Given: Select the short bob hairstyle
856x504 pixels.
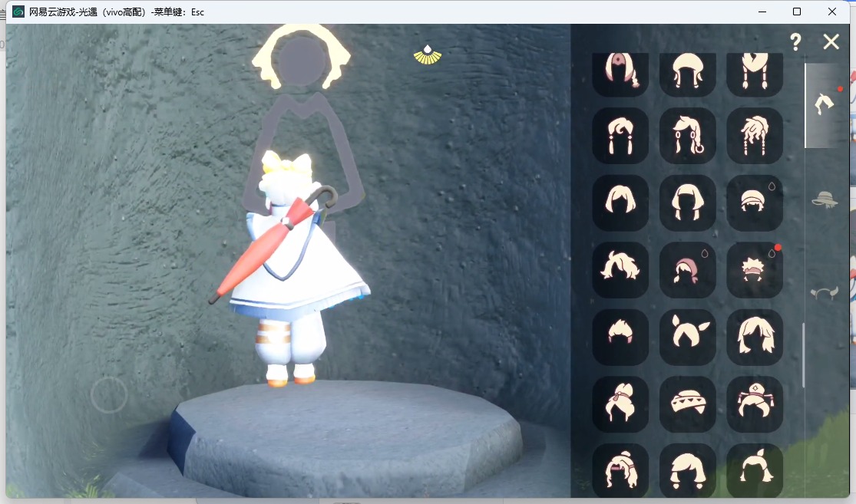Looking at the screenshot, I should click(x=620, y=203).
